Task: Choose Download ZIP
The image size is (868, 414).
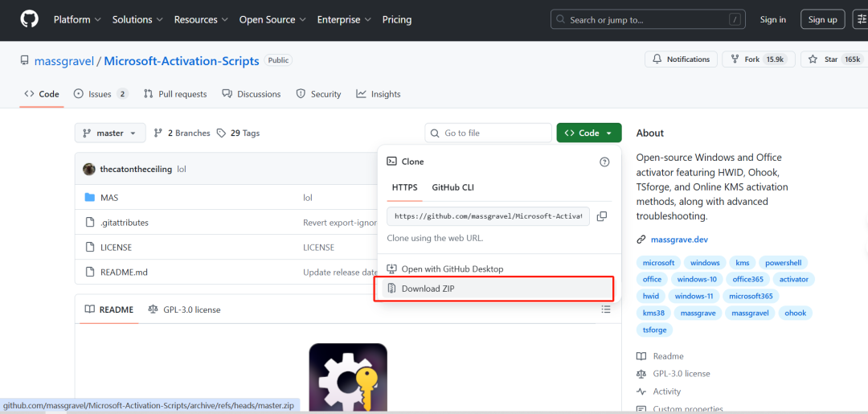Action: (x=497, y=289)
